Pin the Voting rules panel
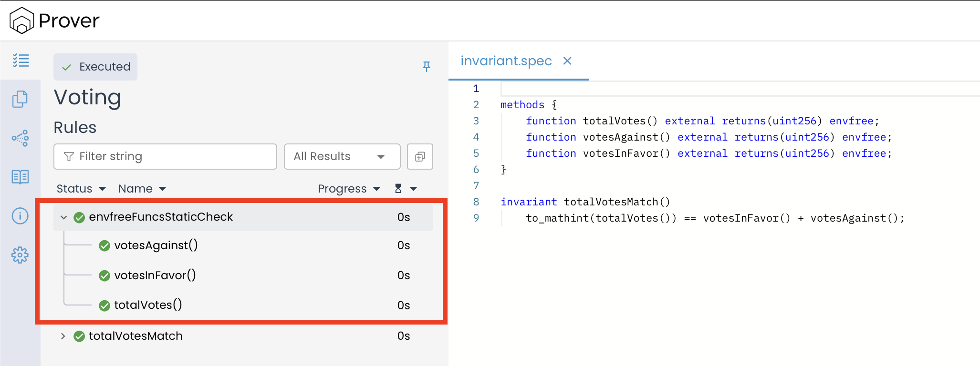This screenshot has height=366, width=980. tap(427, 67)
